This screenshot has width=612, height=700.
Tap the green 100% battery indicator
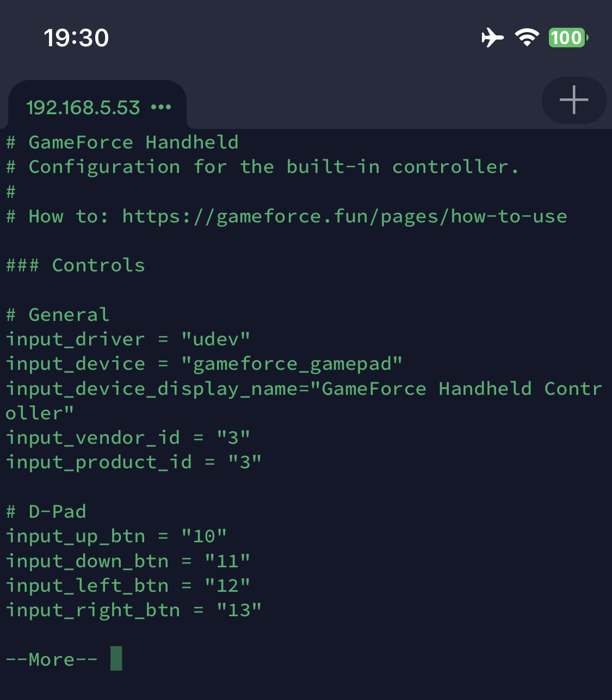click(x=566, y=38)
